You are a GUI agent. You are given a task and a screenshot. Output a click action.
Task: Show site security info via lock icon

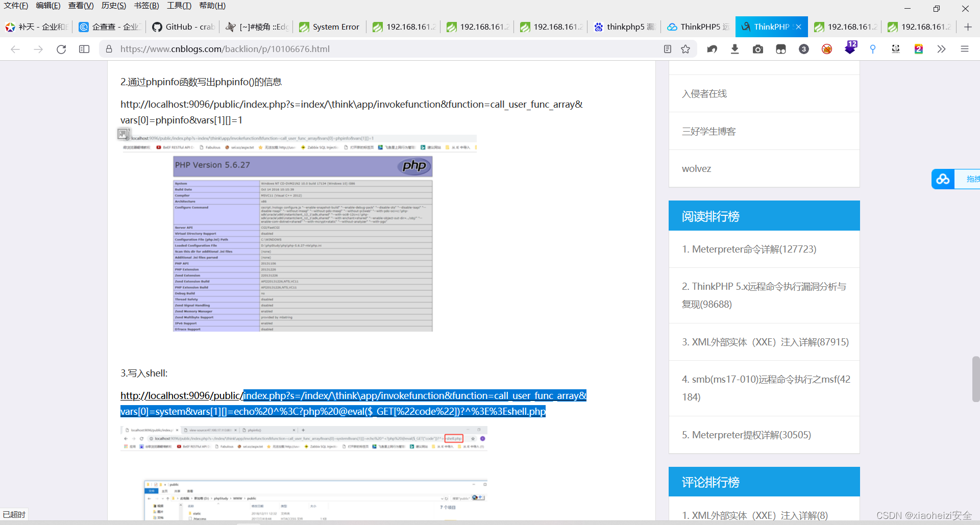(109, 49)
